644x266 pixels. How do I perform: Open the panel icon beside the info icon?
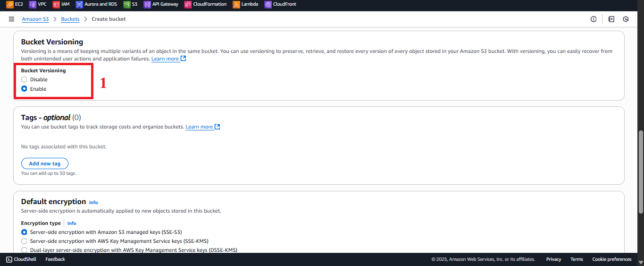[611, 19]
